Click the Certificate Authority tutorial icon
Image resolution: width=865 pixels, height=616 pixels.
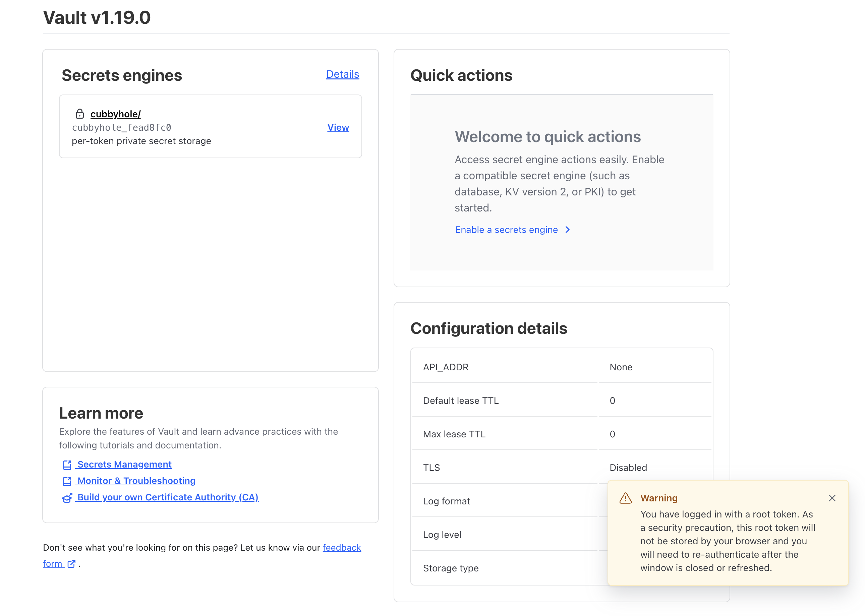pyautogui.click(x=67, y=498)
